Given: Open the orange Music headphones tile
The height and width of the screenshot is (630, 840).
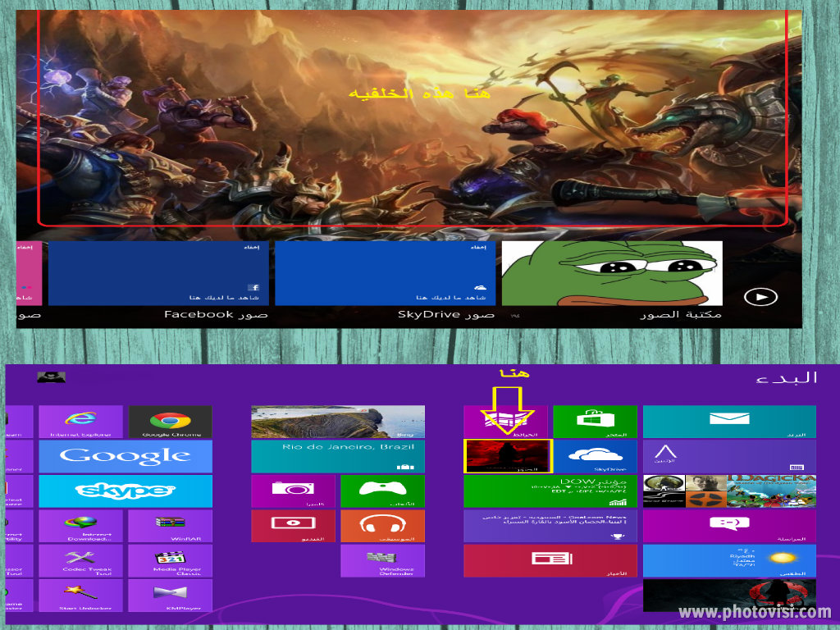Looking at the screenshot, I should tap(382, 526).
